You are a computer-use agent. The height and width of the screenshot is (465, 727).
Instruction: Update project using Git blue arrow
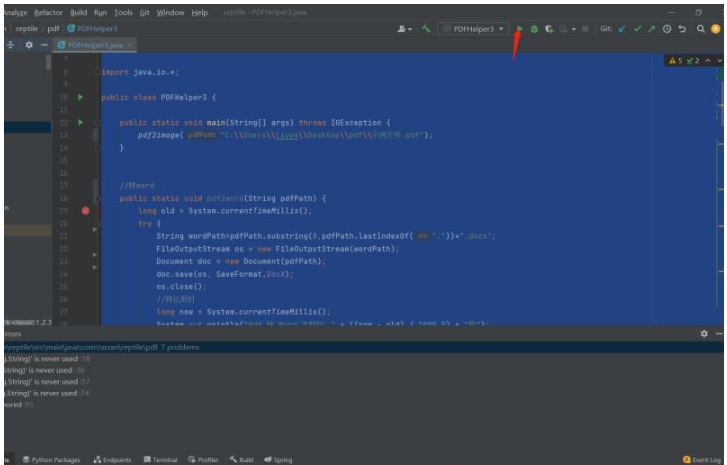[622, 29]
